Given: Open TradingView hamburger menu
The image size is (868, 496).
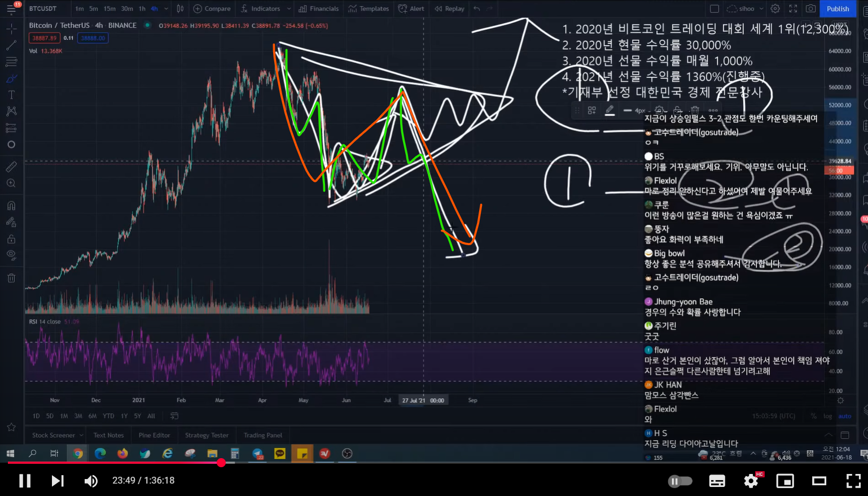Looking at the screenshot, I should click(11, 9).
